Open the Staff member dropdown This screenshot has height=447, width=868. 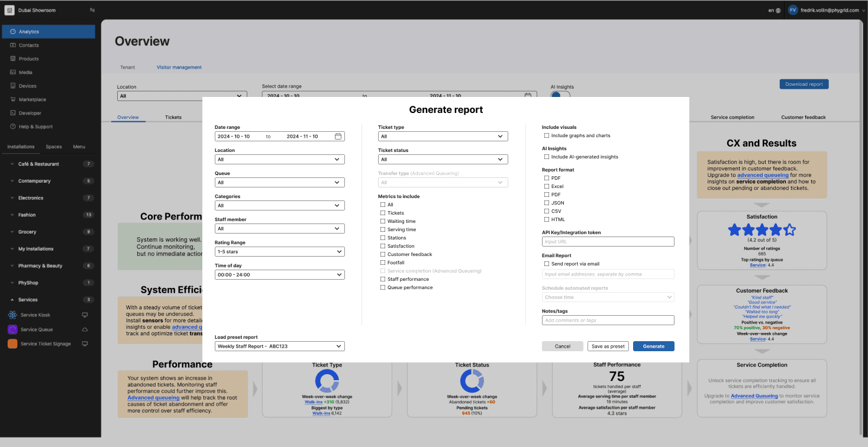pyautogui.click(x=279, y=228)
